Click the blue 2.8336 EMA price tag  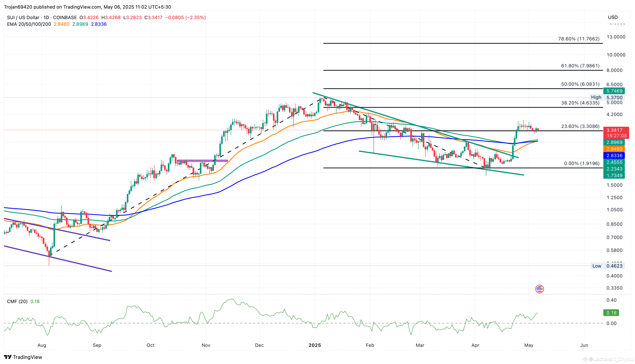[x=614, y=155]
